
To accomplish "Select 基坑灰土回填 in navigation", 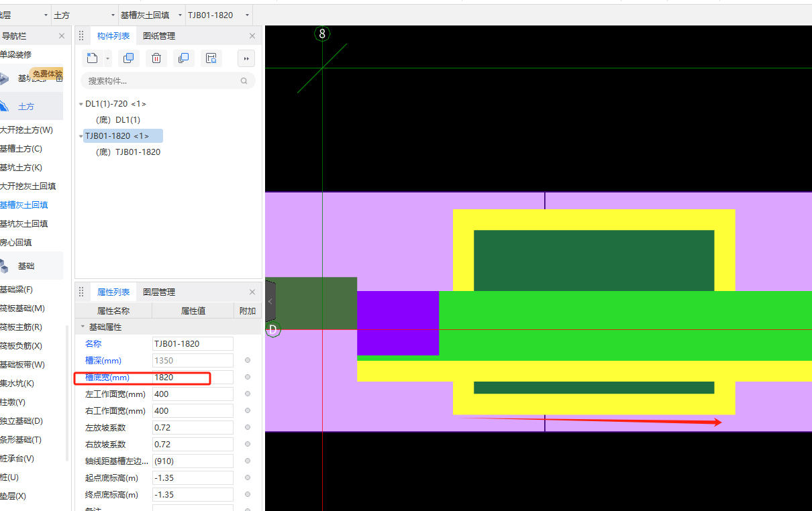I will [x=23, y=224].
